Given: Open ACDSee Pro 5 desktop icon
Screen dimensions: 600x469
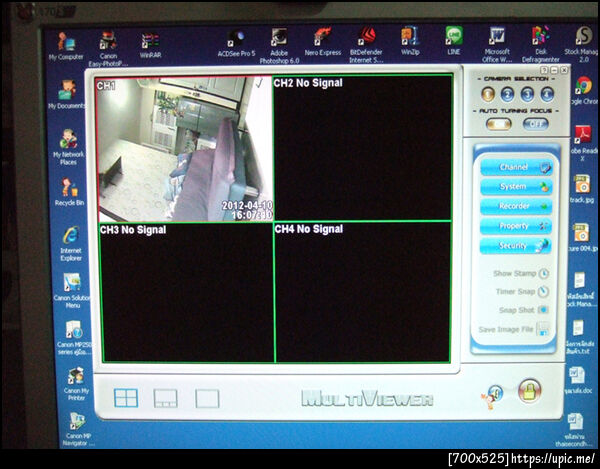Looking at the screenshot, I should pyautogui.click(x=236, y=44).
